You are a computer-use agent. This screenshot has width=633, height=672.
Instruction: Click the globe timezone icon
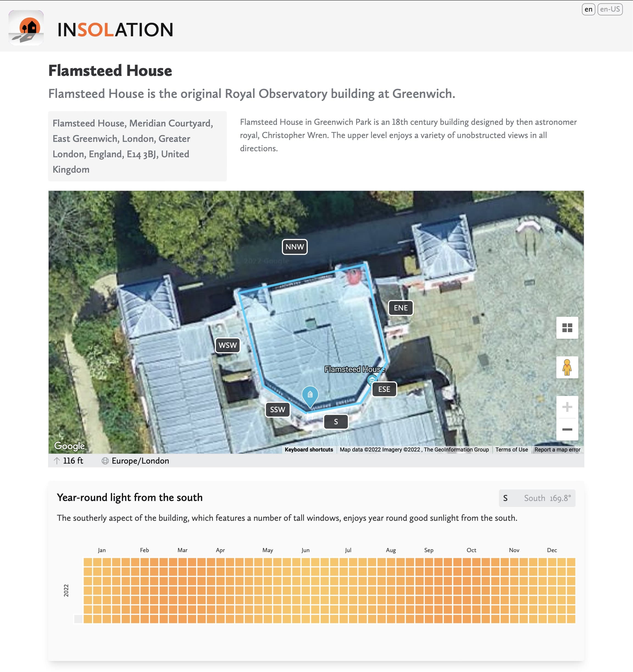pyautogui.click(x=105, y=461)
